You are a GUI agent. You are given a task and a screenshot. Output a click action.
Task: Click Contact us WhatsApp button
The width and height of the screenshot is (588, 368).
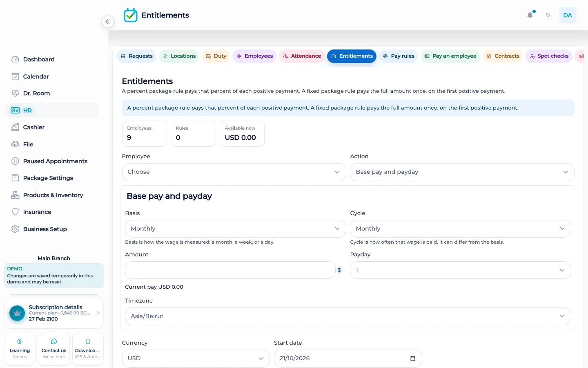point(54,349)
